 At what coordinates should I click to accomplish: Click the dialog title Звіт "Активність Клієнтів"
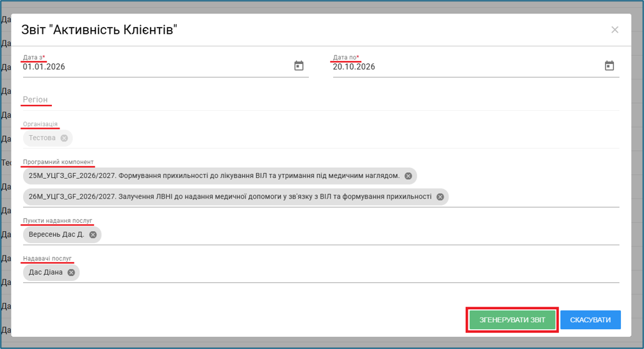[x=99, y=29]
